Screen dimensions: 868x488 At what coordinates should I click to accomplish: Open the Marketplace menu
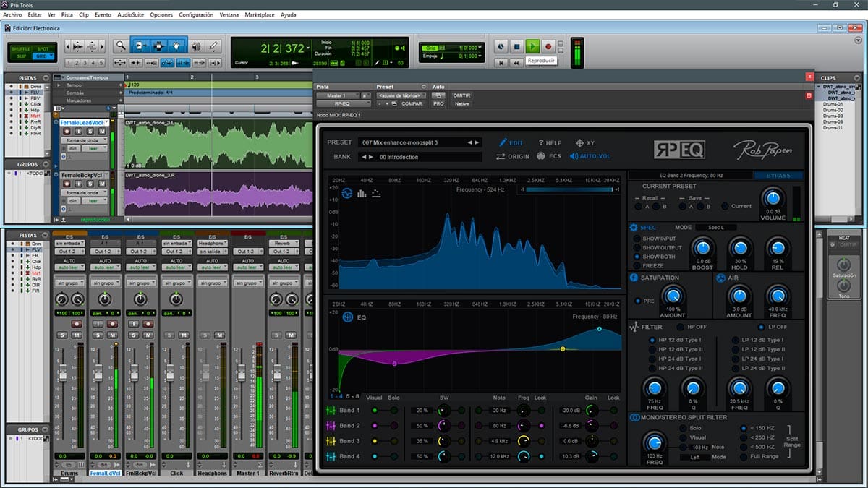(259, 14)
